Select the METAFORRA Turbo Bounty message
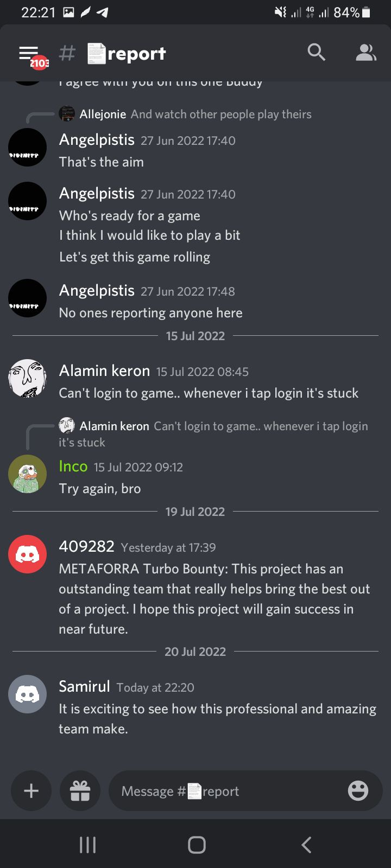Image resolution: width=391 pixels, height=868 pixels. click(x=215, y=599)
